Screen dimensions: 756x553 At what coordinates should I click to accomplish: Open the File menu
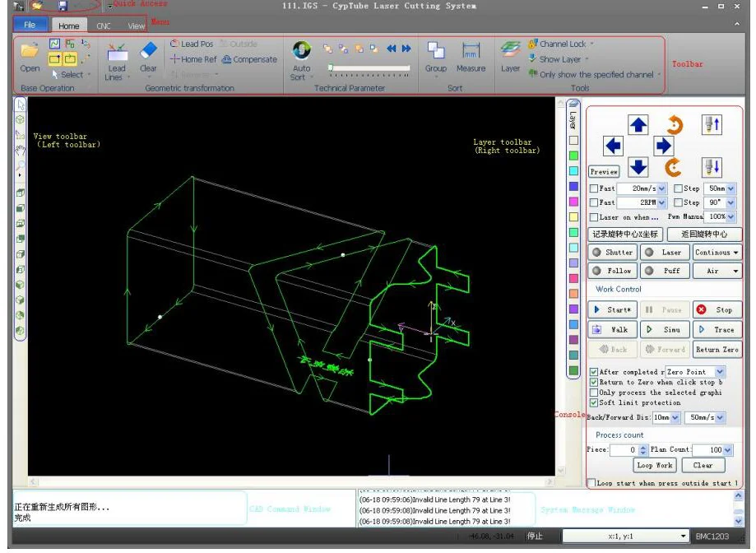click(x=30, y=26)
